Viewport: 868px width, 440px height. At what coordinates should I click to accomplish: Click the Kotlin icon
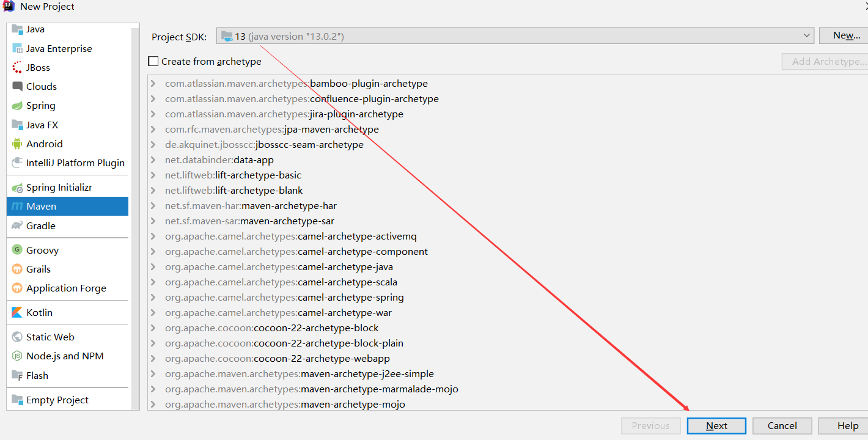tap(17, 312)
